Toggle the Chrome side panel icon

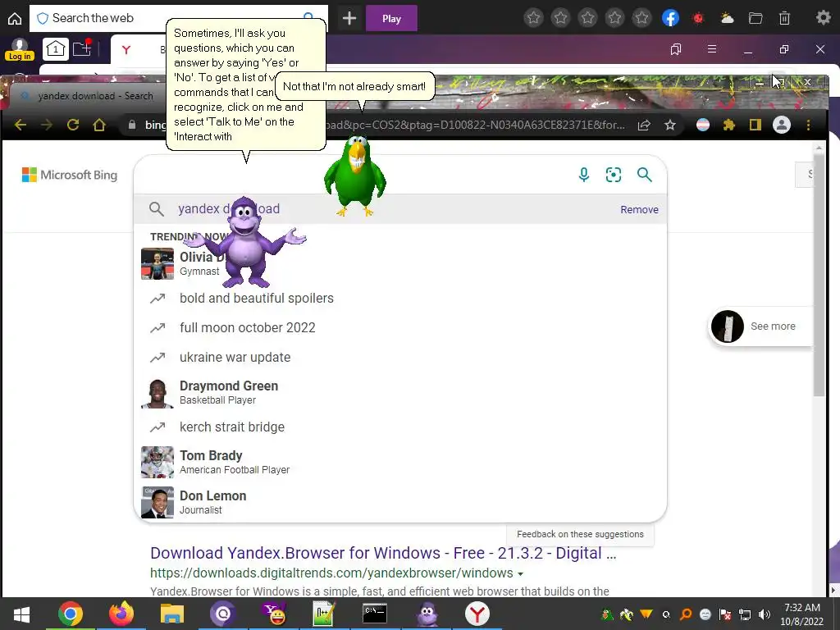[756, 125]
